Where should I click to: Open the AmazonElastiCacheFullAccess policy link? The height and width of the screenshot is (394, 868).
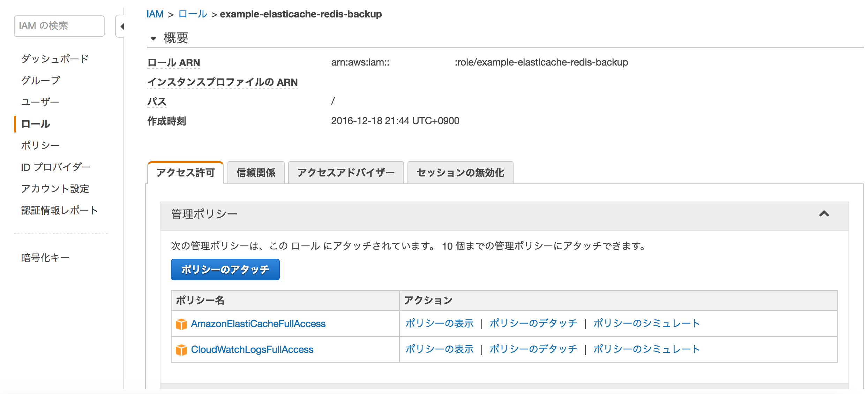point(258,324)
